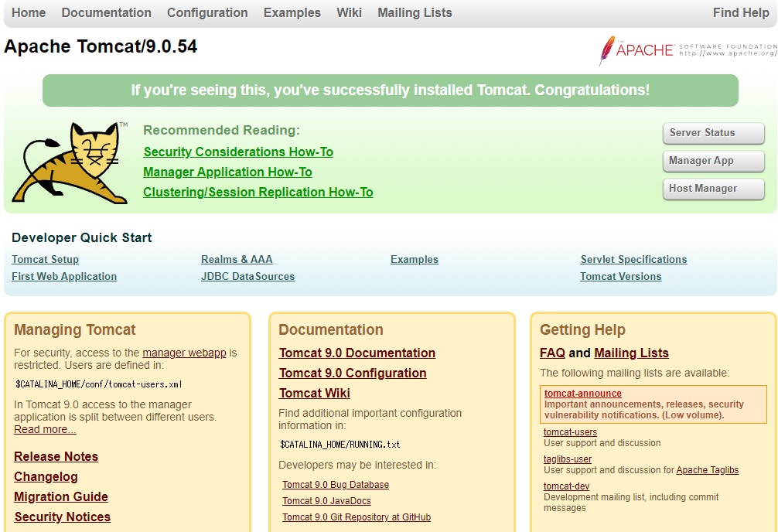
Task: Click Find Help in the top bar
Action: click(x=741, y=13)
